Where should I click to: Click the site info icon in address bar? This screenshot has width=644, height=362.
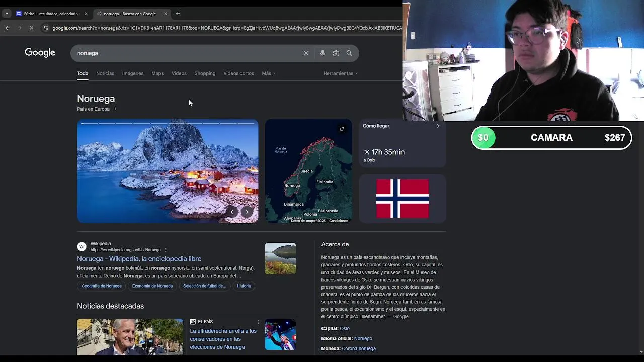click(x=46, y=28)
